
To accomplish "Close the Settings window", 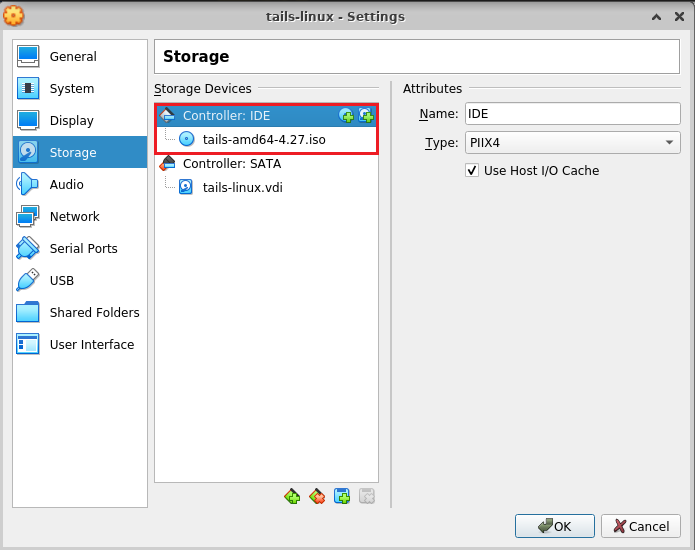I will (679, 17).
